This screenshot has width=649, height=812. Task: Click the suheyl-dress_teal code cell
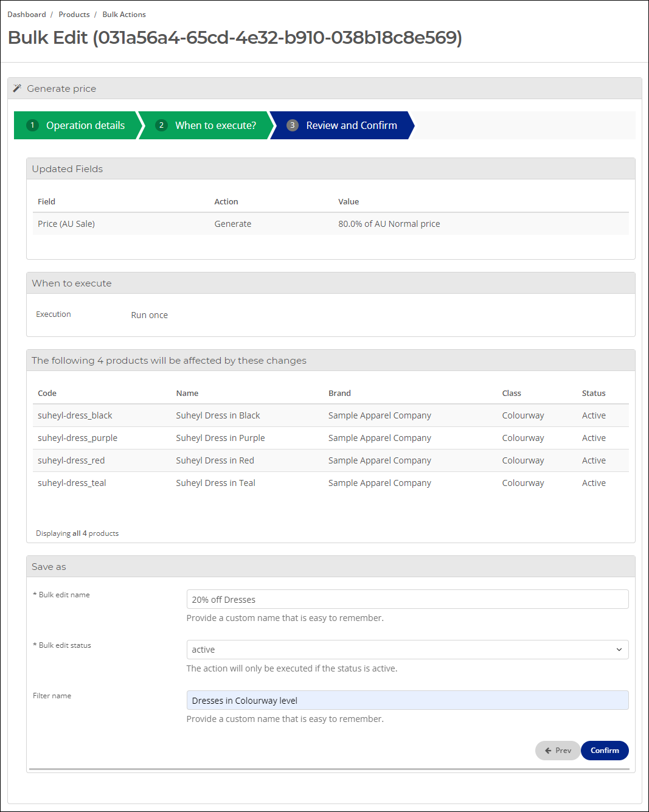[x=72, y=483]
